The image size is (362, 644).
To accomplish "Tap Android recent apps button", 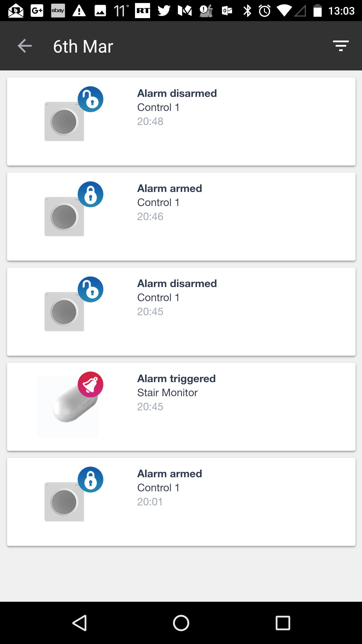I will pos(283,623).
